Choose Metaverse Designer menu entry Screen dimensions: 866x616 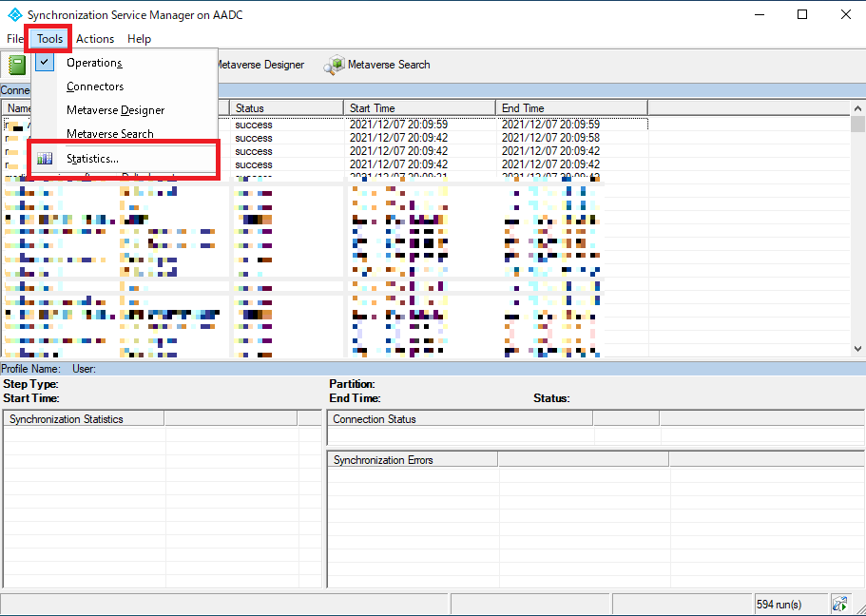[124, 110]
